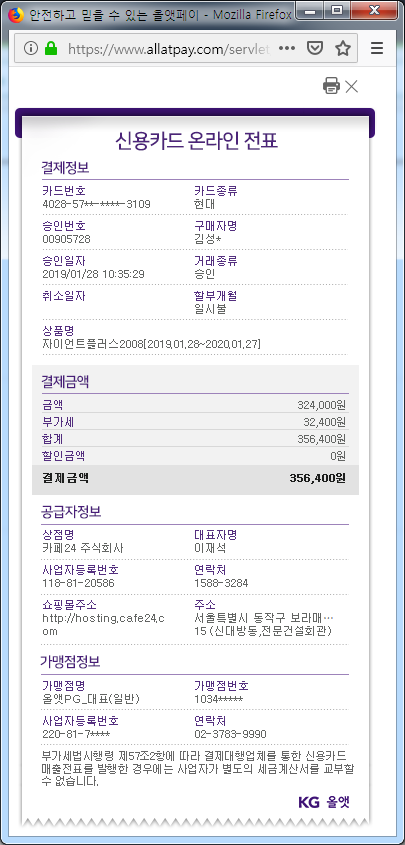Click the Firefox logo in title bar

pos(17,15)
